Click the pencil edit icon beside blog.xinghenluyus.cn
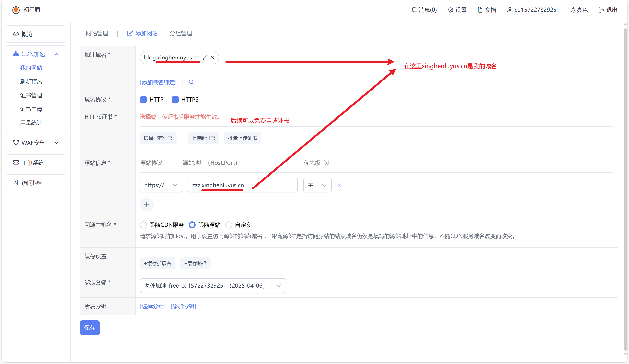Image resolution: width=629 pixels, height=364 pixels. point(205,58)
